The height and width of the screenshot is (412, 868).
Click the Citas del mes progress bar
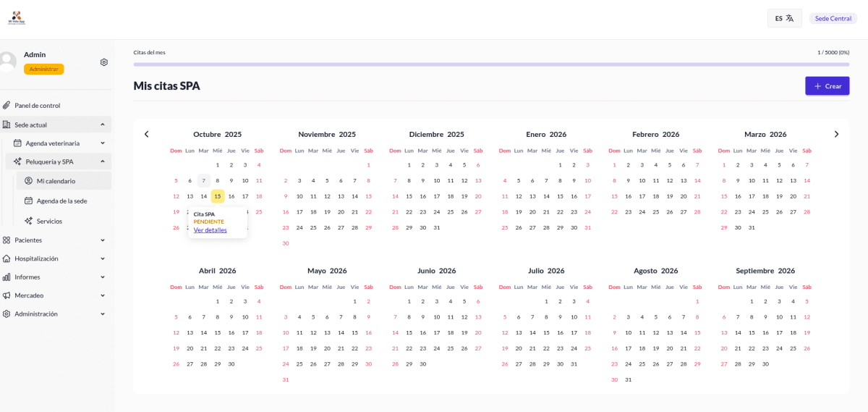(x=491, y=64)
